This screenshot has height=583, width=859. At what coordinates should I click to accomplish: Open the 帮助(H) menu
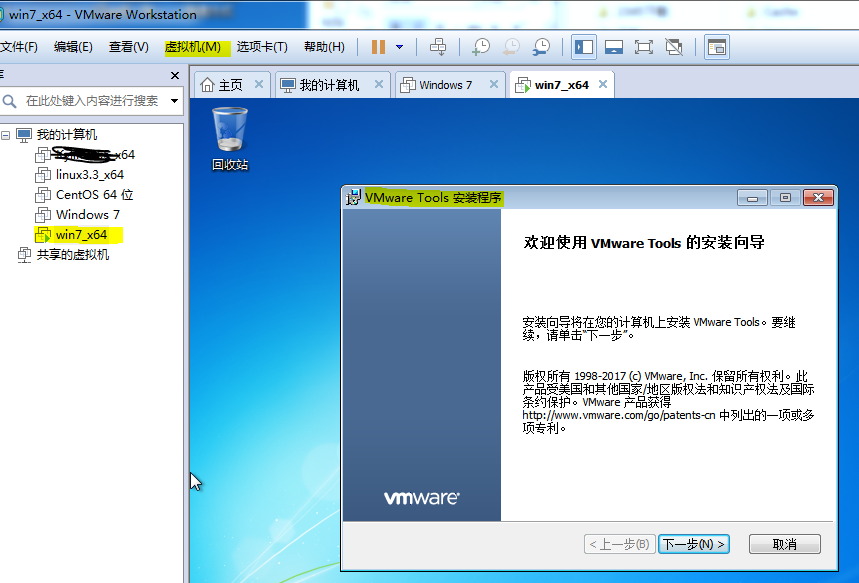[x=324, y=47]
